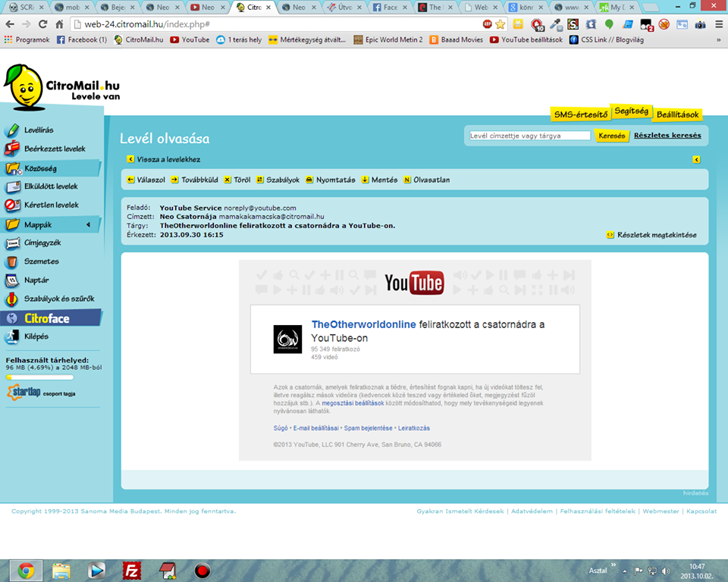Click the Leiratkozás unsubscribe link
728x582 pixels.
coord(414,428)
